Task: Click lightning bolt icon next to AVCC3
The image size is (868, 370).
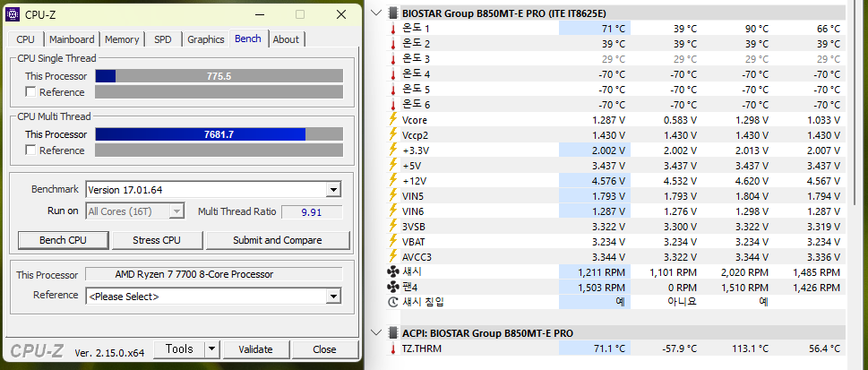Action: coord(393,256)
